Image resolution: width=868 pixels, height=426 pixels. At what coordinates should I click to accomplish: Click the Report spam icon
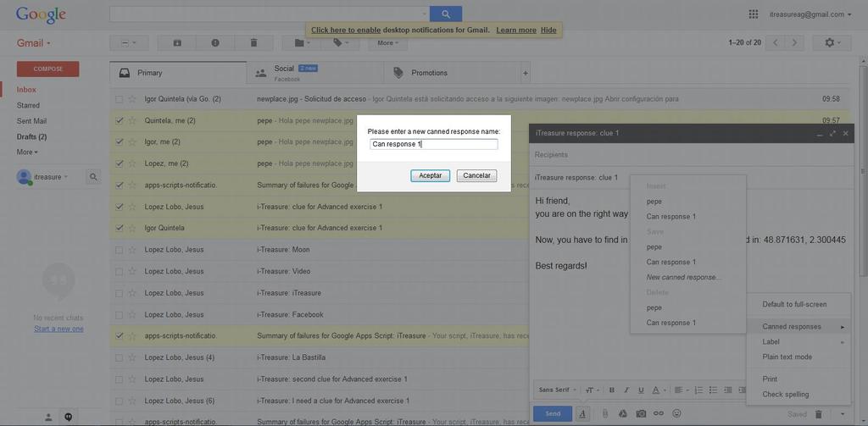point(215,42)
